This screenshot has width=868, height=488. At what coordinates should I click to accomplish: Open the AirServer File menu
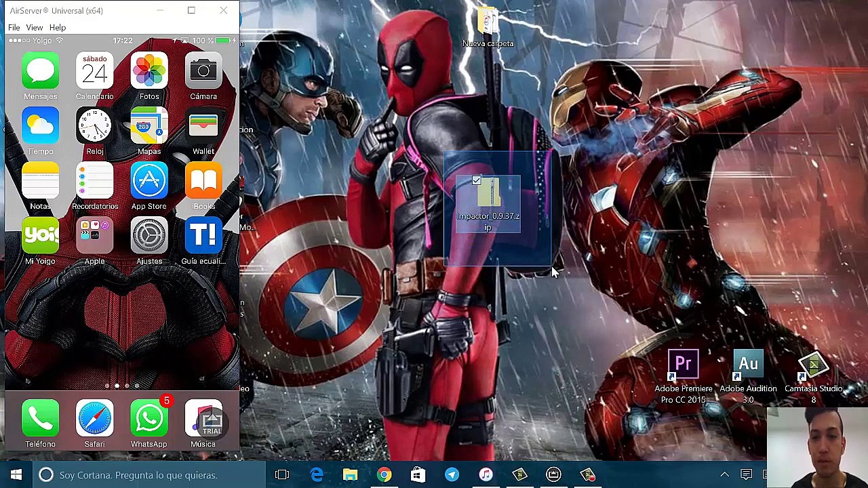coord(14,28)
